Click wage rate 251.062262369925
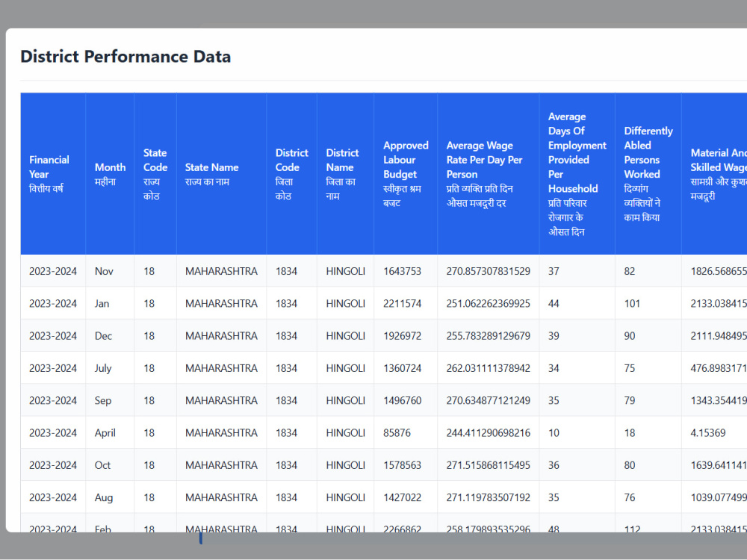Screen dimensions: 747x560 (489, 304)
